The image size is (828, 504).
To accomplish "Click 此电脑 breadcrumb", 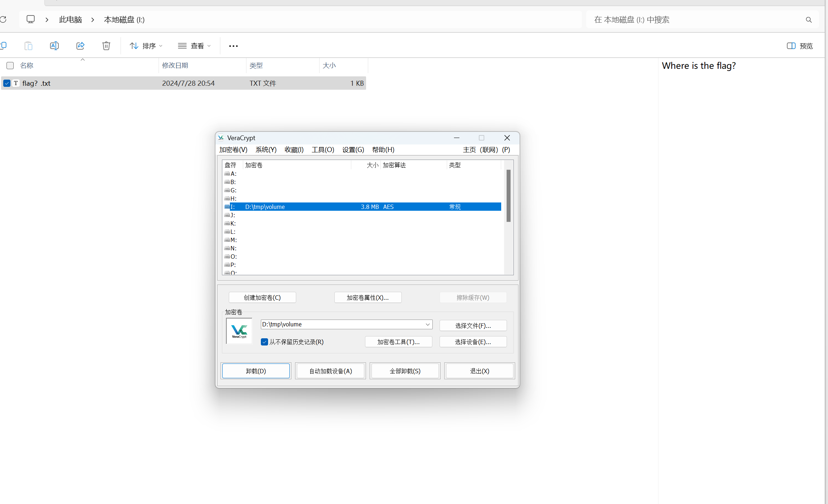I will [x=70, y=20].
